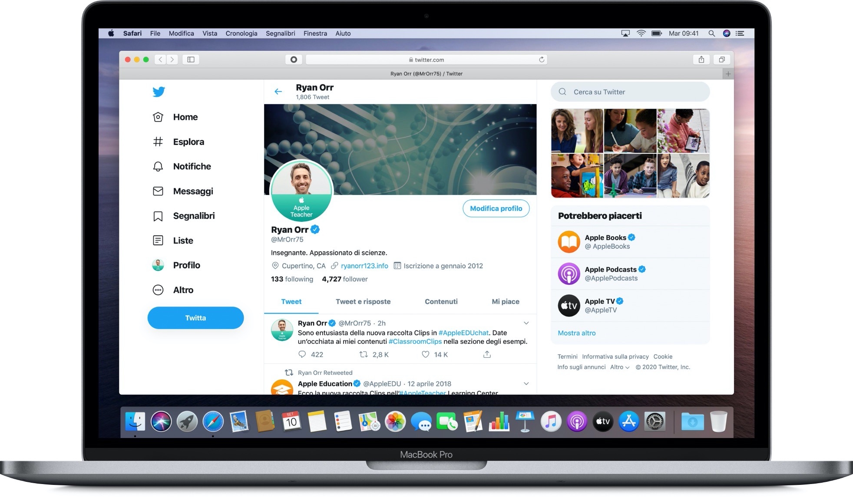Select Segnalibri bookmark icon in sidebar
853x504 pixels.
(159, 215)
